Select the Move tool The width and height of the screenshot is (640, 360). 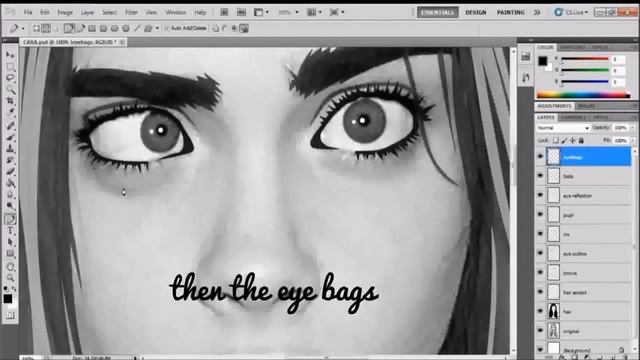pyautogui.click(x=10, y=55)
